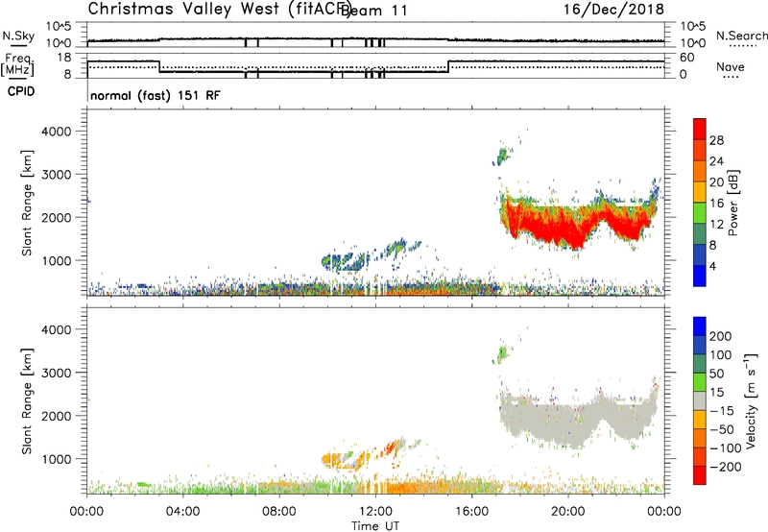Click the 'N.Search' legend label
This screenshot has height=532, width=768.
(741, 36)
